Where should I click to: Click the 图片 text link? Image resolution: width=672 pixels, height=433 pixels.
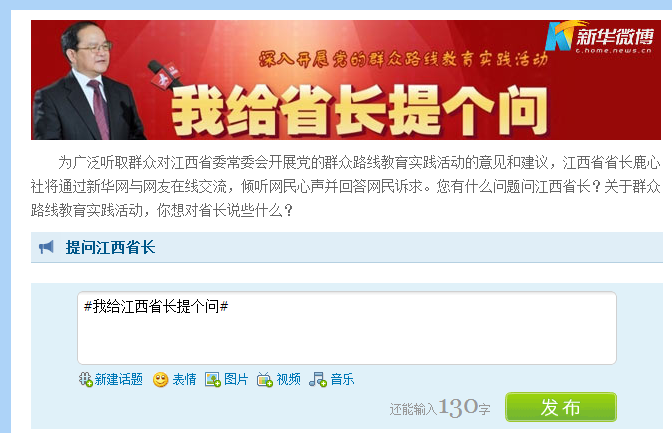click(x=236, y=379)
